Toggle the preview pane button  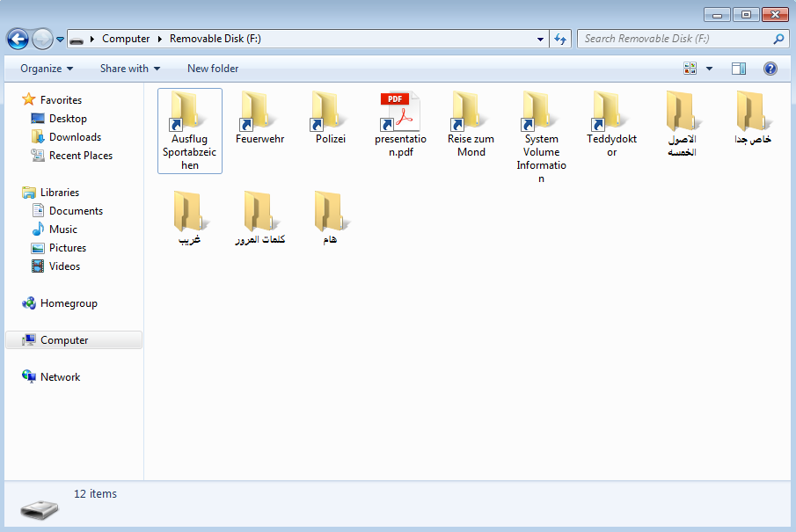(739, 69)
